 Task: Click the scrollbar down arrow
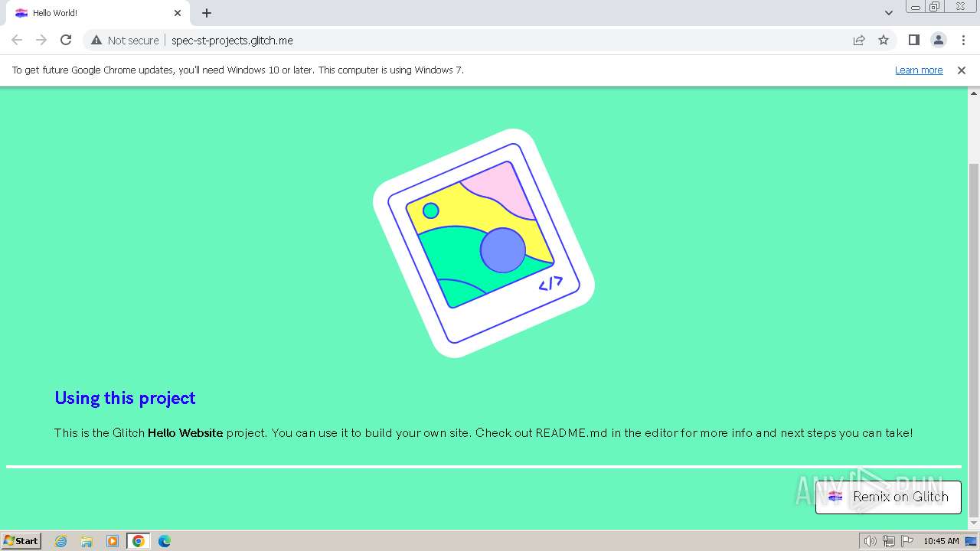[x=974, y=523]
